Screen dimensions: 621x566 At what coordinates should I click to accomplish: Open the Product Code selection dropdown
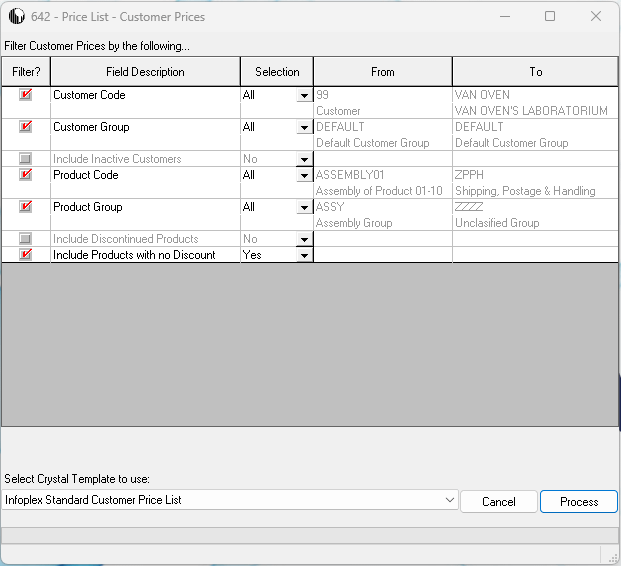pos(304,176)
